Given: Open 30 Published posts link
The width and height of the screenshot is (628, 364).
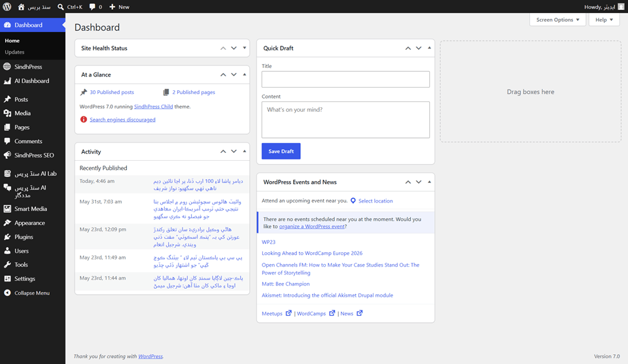Looking at the screenshot, I should pos(112,92).
